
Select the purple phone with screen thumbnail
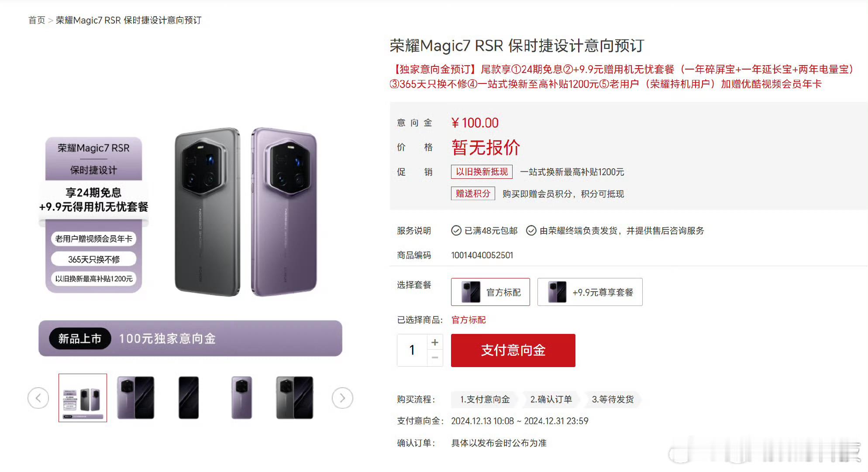pyautogui.click(x=136, y=398)
